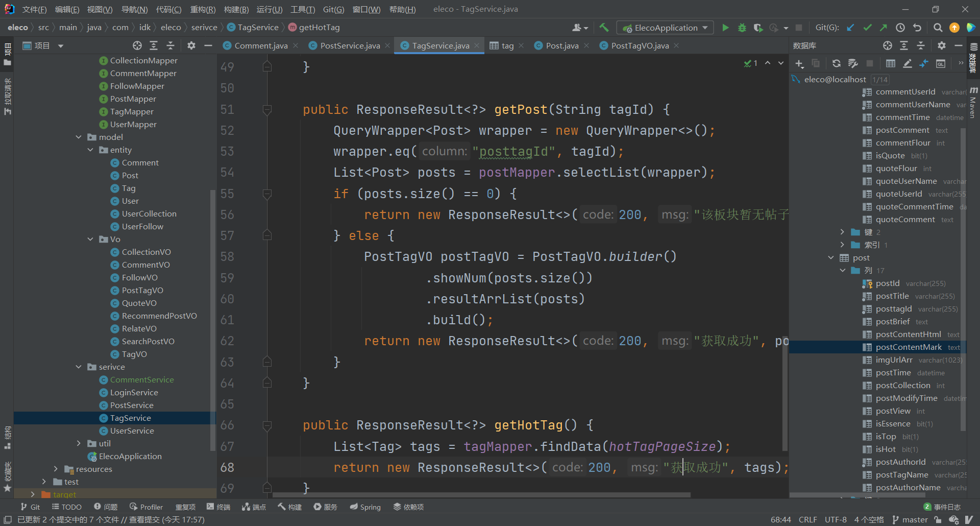This screenshot has width=980, height=526.
Task: Click getHotTag breadcrumb
Action: [x=314, y=28]
